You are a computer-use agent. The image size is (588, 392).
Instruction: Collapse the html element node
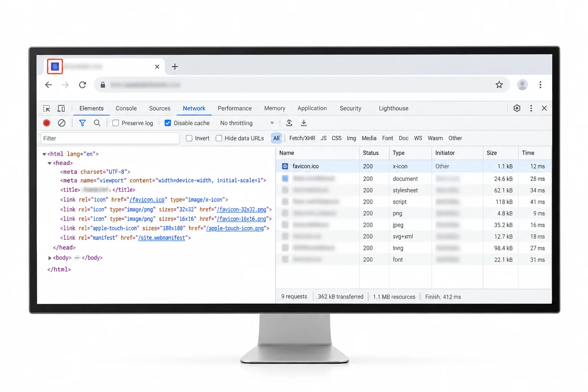[44, 154]
